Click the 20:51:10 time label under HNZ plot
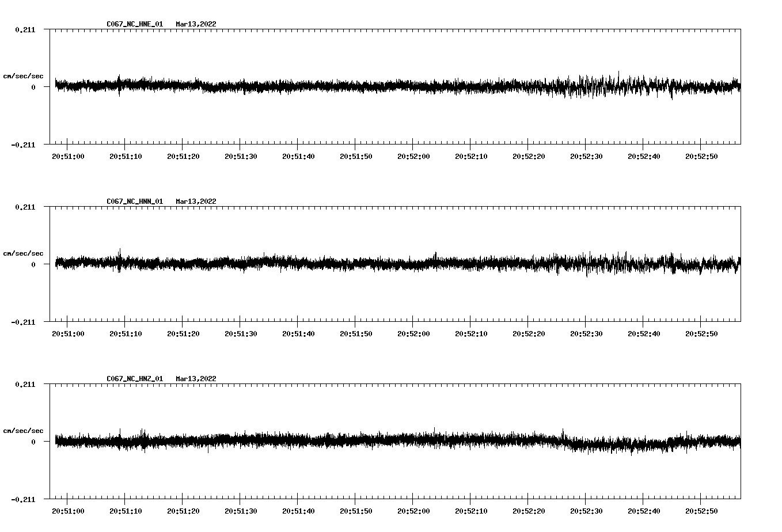The image size is (782, 532). (126, 511)
